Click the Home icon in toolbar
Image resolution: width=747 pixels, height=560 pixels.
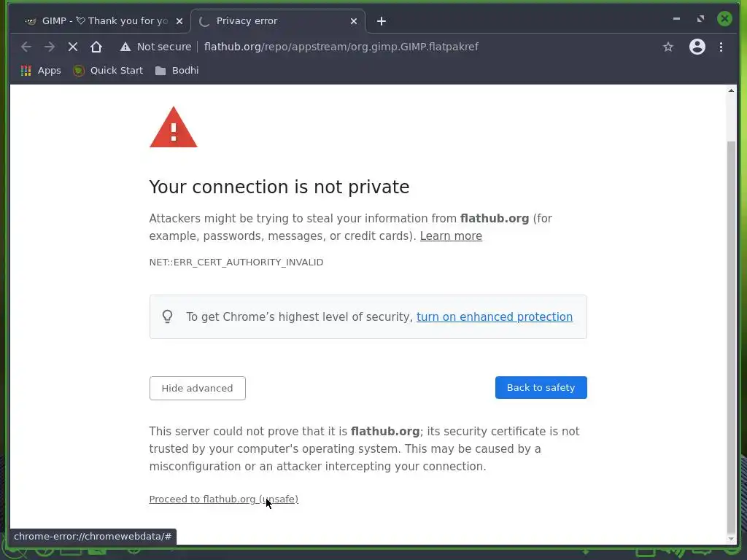point(96,47)
